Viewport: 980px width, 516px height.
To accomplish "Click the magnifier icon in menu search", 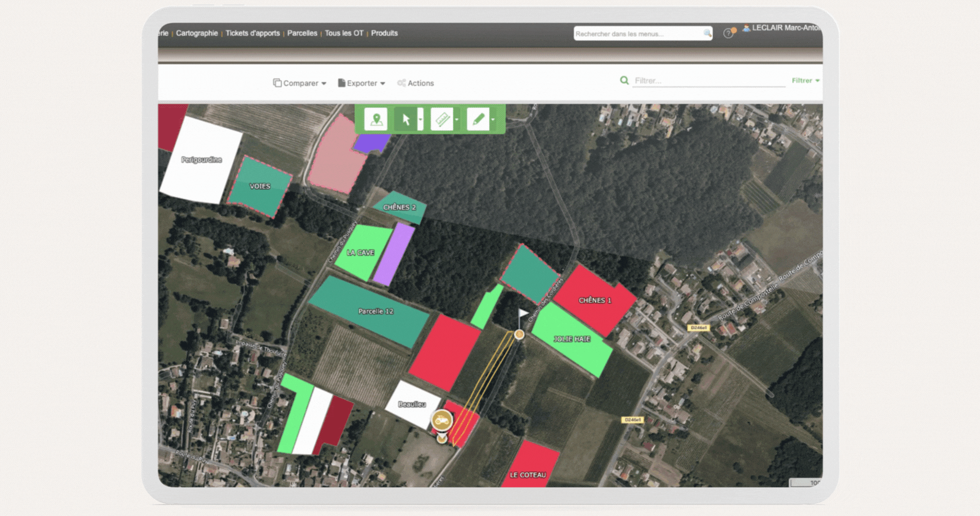I will point(707,33).
